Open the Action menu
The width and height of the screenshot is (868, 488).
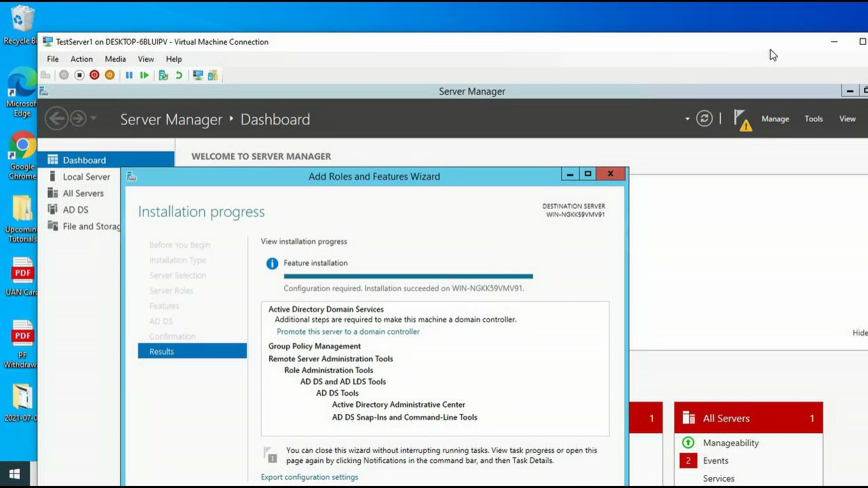click(81, 59)
